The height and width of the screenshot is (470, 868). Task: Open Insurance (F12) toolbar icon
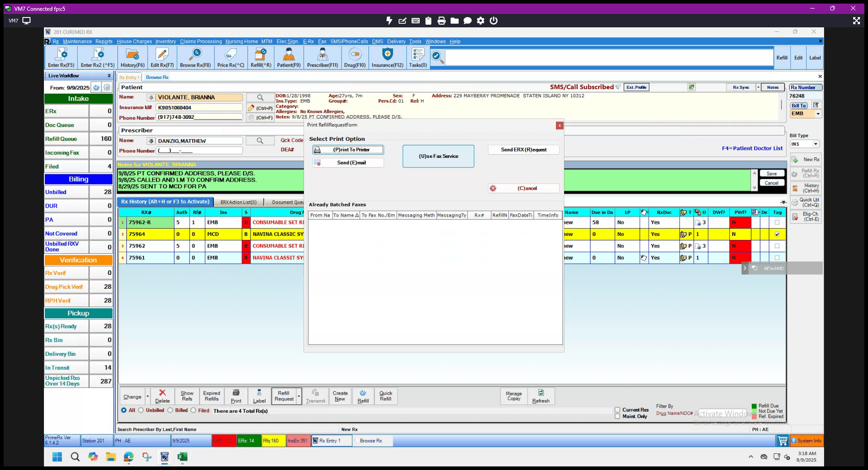tap(387, 57)
